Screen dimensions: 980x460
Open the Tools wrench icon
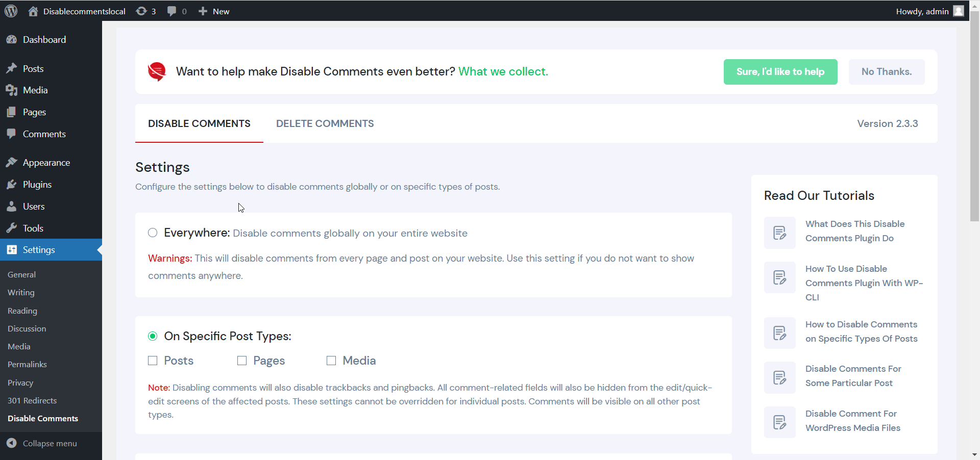coord(12,228)
